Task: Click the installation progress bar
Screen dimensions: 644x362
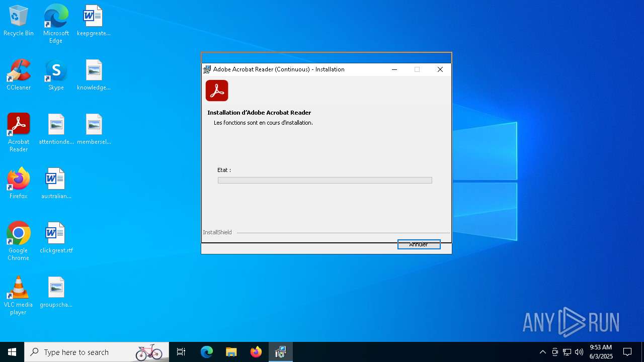Action: pos(325,180)
